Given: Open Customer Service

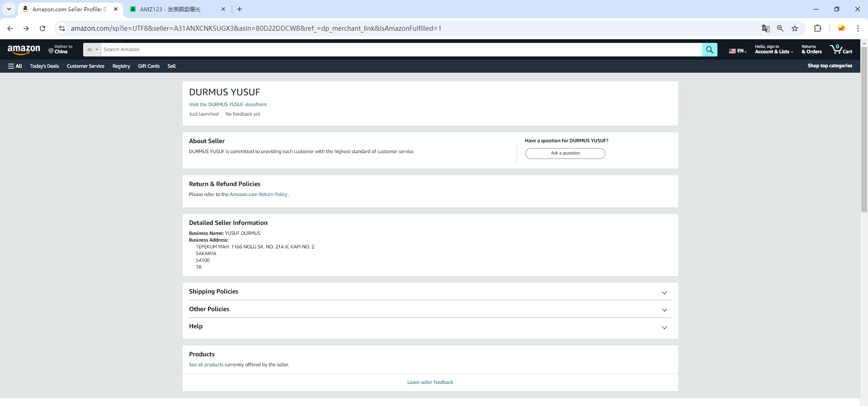Looking at the screenshot, I should [x=85, y=66].
